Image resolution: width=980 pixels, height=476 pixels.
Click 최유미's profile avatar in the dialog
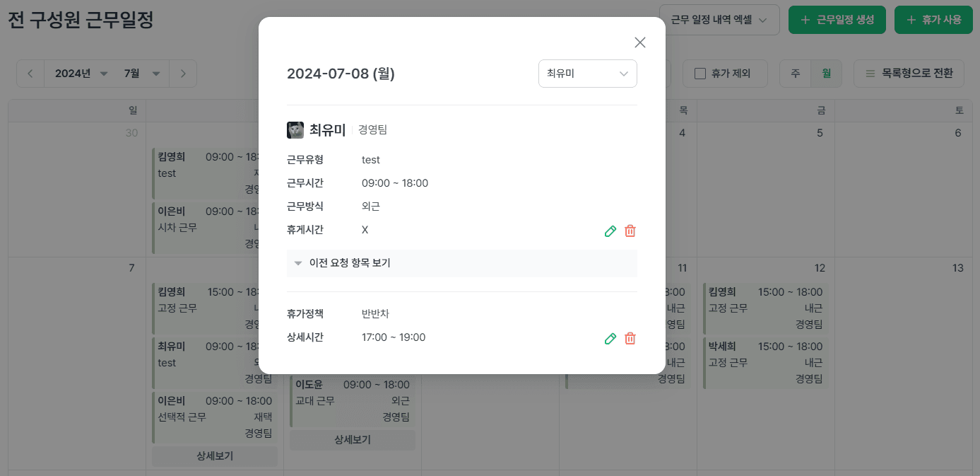(x=295, y=129)
